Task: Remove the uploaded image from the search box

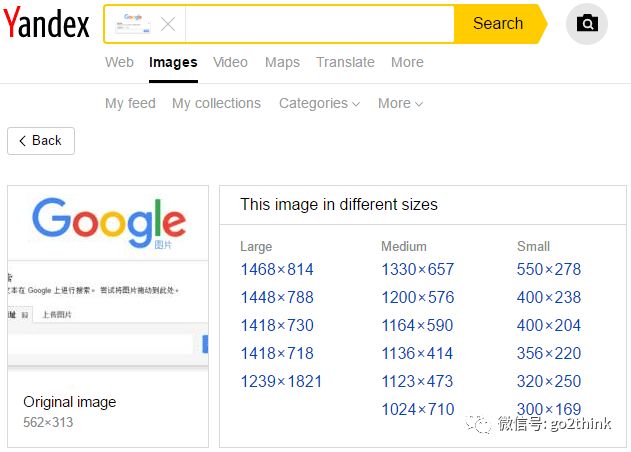Action: point(168,25)
